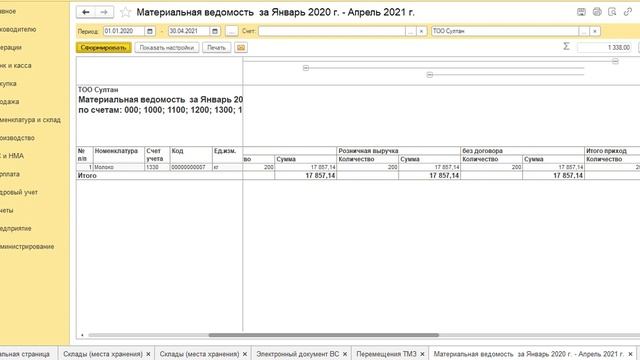Screen dimensions: 640x360
Task: Collapse the leftmost column group
Action: [306, 68]
